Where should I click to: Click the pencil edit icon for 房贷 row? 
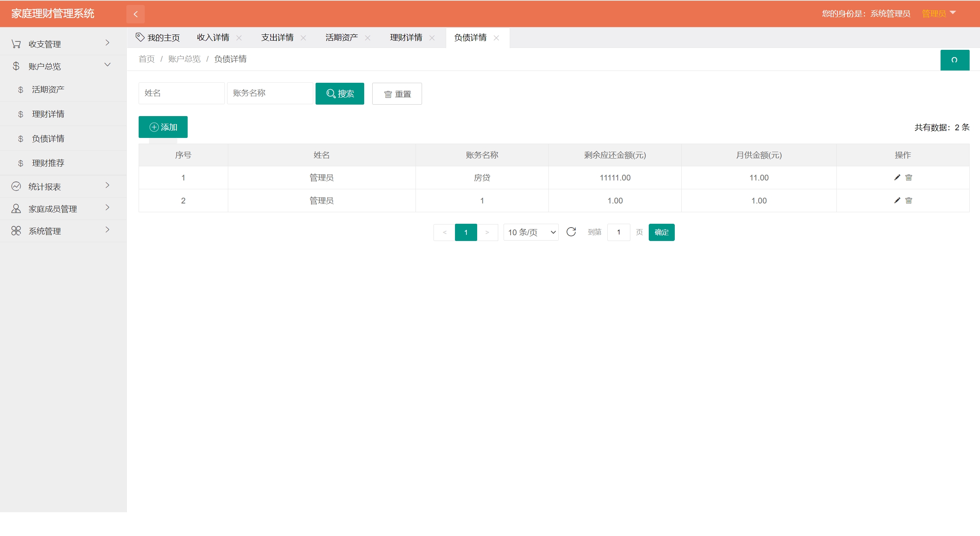(x=897, y=177)
